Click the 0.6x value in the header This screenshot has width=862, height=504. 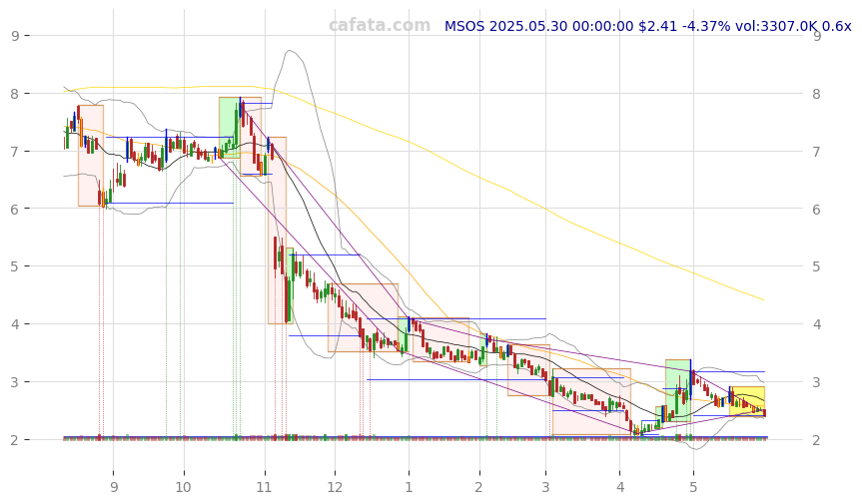pos(836,26)
